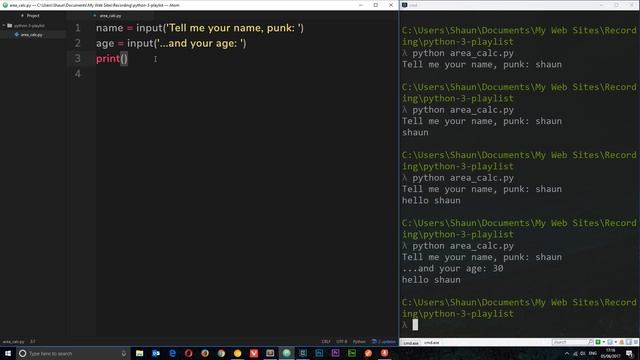Image resolution: width=640 pixels, height=360 pixels.
Task: Launch Google Chrome from the taskbar
Action: coord(221,353)
